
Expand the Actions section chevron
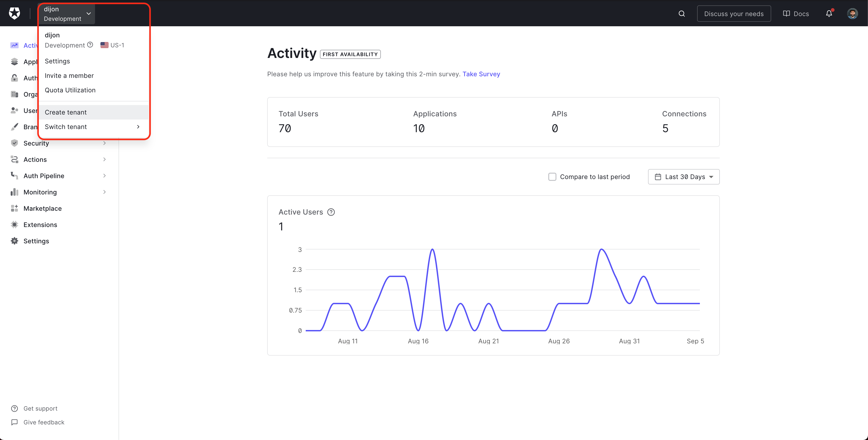click(x=105, y=159)
